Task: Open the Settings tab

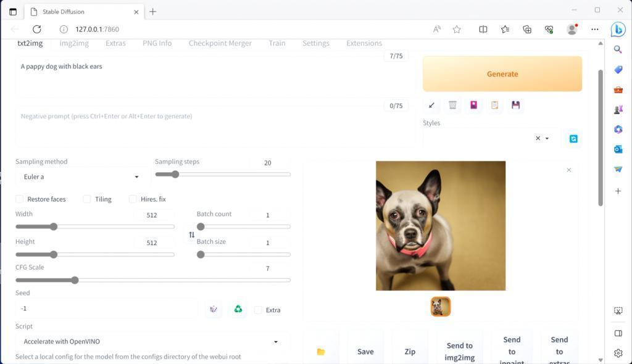Action: pyautogui.click(x=315, y=43)
